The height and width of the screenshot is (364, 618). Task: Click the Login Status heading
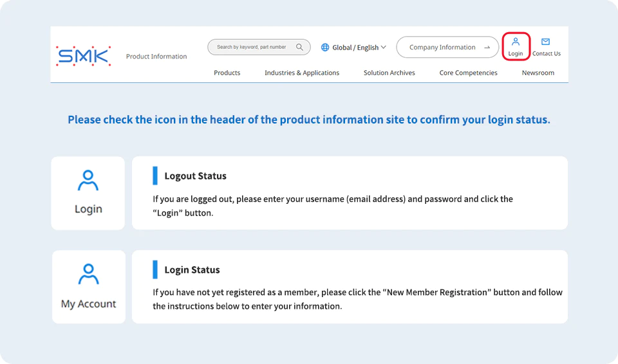[x=192, y=269]
